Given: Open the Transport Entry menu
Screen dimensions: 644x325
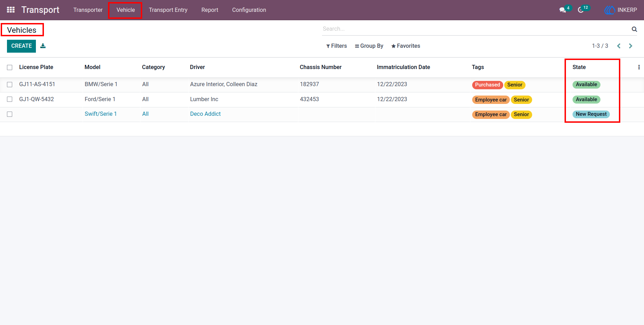Looking at the screenshot, I should pyautogui.click(x=168, y=10).
